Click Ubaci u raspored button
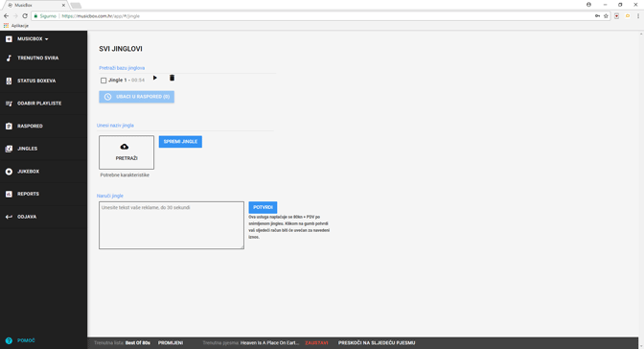 (x=136, y=97)
